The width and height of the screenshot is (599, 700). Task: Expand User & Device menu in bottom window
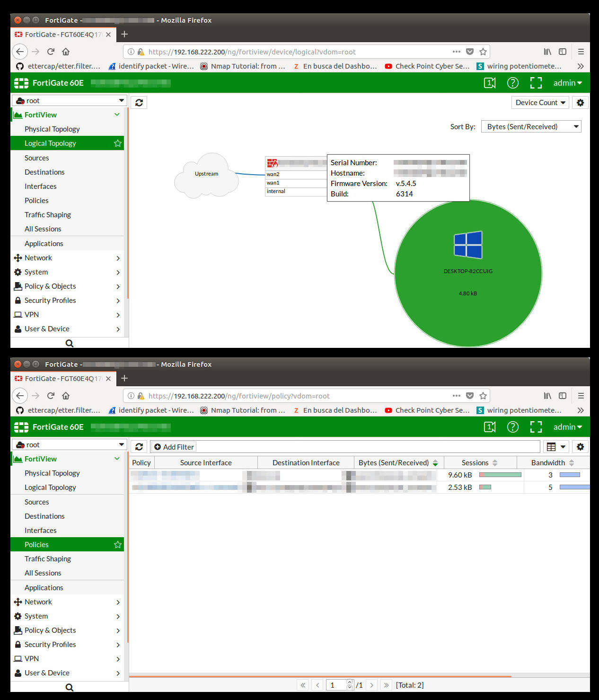pos(67,673)
